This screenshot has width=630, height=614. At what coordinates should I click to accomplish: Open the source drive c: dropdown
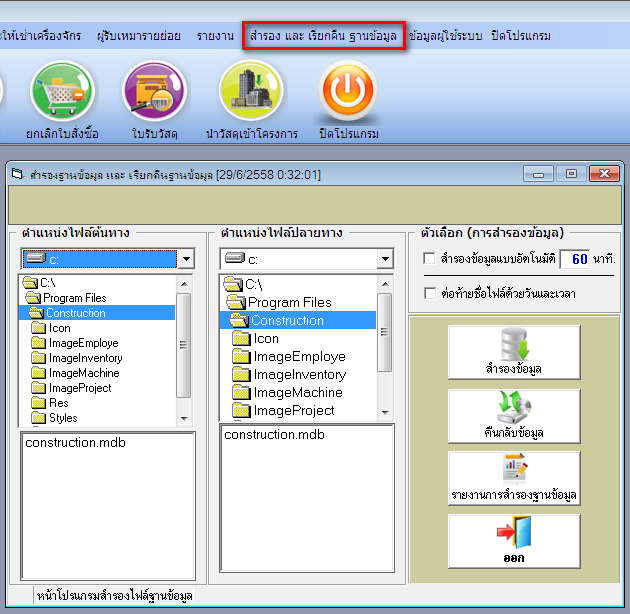tap(186, 259)
